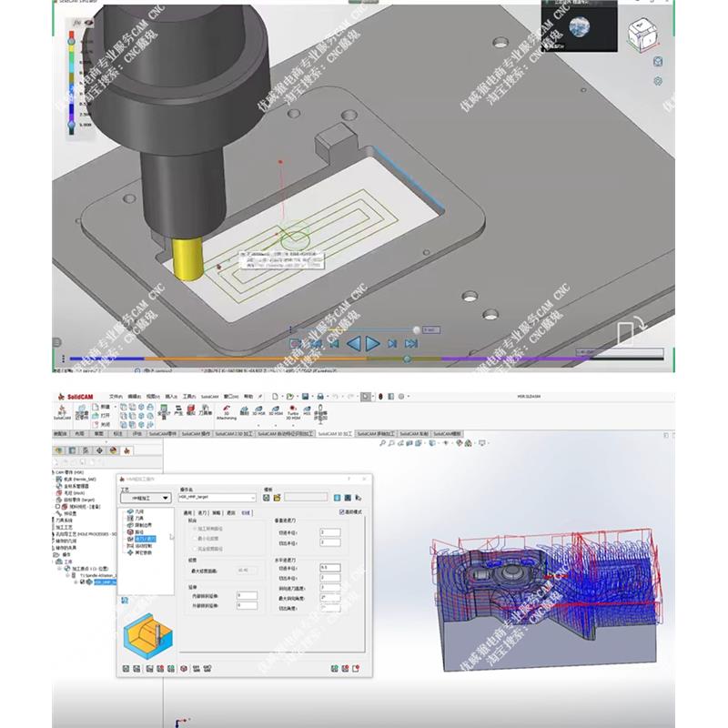Expand the dropdown arrow under 3D HSR icon
This screenshot has height=728, width=728.
click(258, 425)
